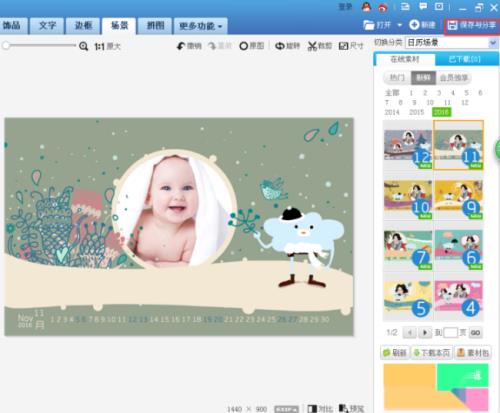Select the 会员独享 filter pill
The width and height of the screenshot is (500, 413).
(454, 78)
